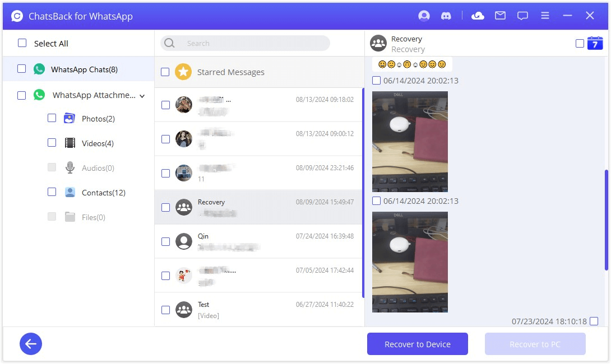Open the Discord community icon

click(x=446, y=16)
